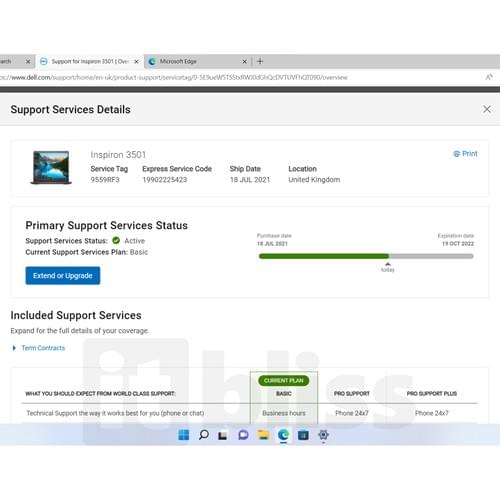The width and height of the screenshot is (500, 500).
Task: Click express service code 19902225423
Action: (165, 180)
